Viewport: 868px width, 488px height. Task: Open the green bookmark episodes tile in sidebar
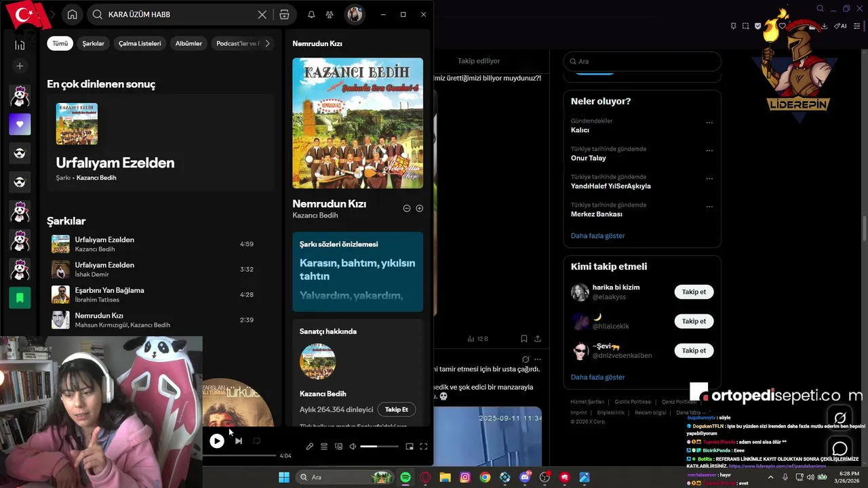pos(20,298)
